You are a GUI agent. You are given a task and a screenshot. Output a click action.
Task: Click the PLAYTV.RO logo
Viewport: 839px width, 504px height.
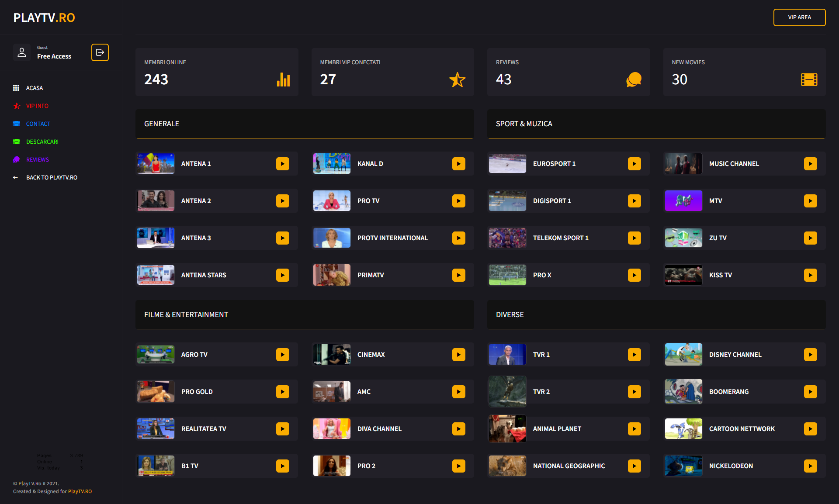[x=44, y=17]
